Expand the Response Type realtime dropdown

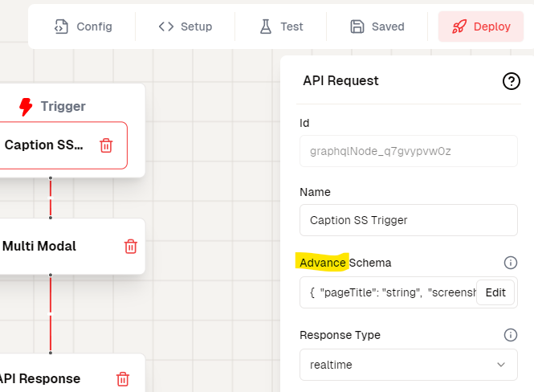coord(408,365)
